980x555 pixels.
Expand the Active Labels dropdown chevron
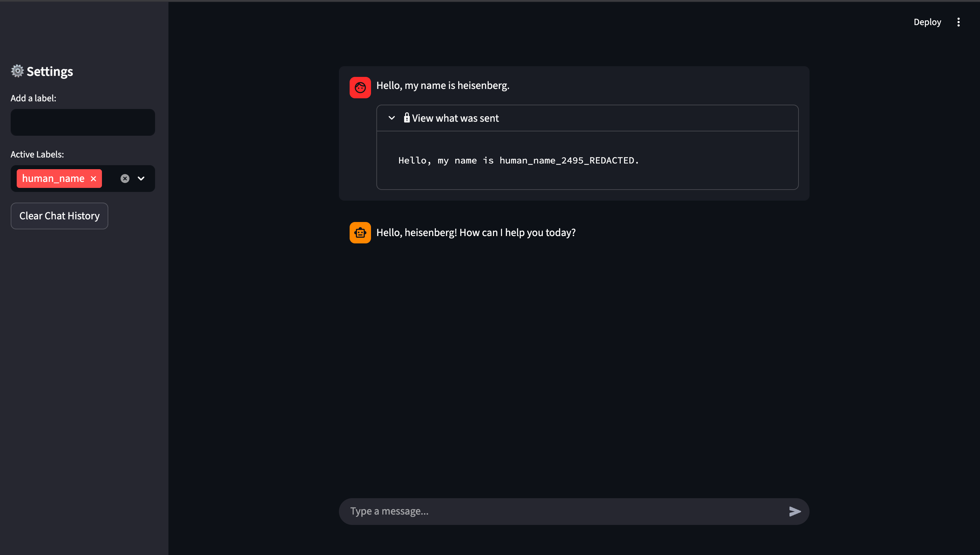[x=141, y=178]
